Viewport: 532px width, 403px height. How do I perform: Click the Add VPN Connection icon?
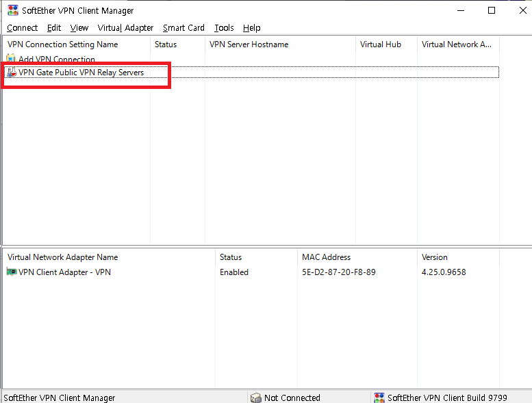pyautogui.click(x=11, y=58)
